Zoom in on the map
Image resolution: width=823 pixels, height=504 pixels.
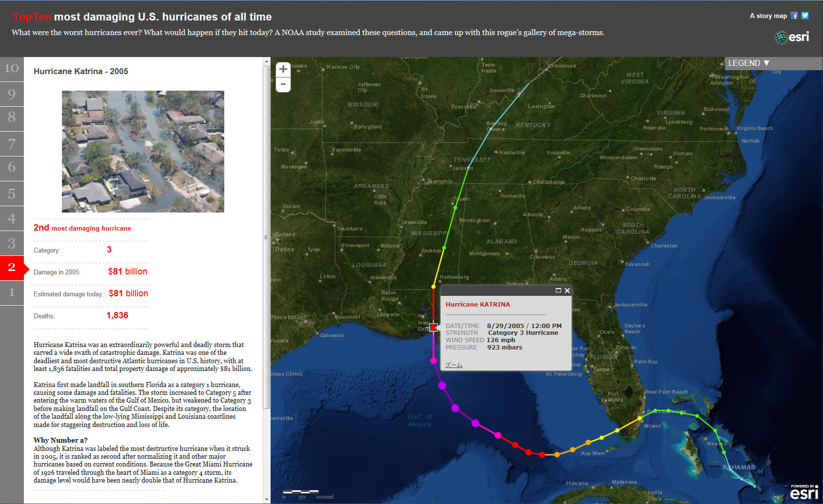click(x=283, y=69)
